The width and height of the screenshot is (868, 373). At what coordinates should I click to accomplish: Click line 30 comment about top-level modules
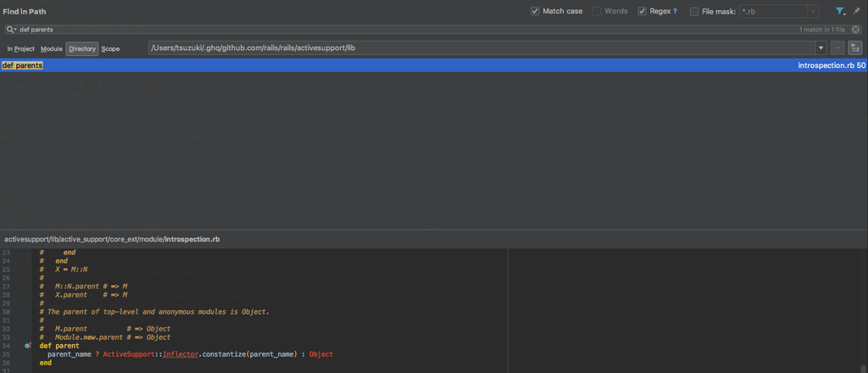click(x=154, y=312)
